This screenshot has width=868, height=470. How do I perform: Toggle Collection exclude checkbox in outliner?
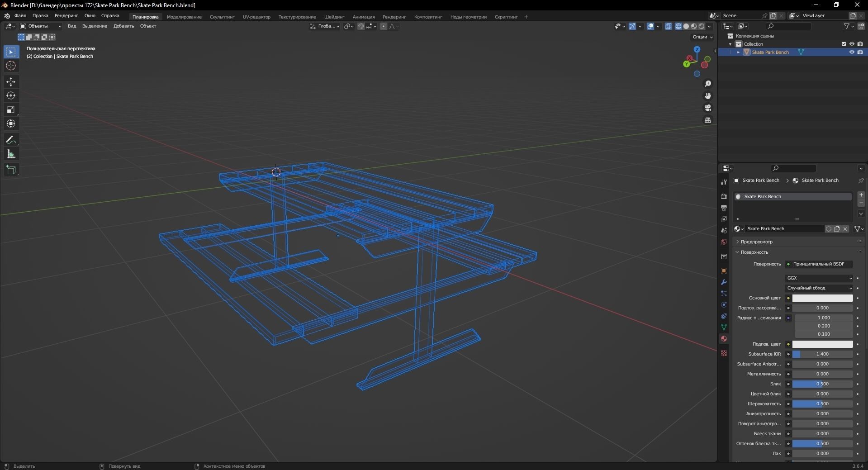point(844,44)
